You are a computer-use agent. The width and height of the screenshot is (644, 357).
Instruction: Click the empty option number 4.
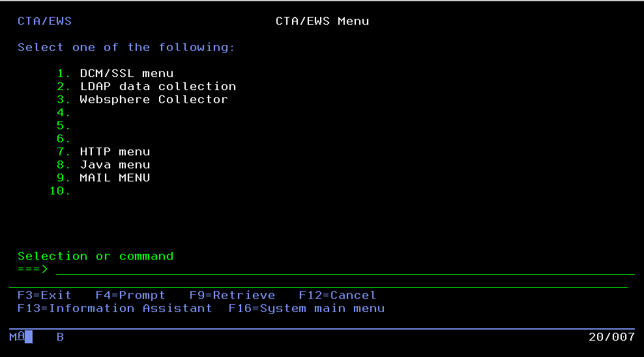click(64, 113)
